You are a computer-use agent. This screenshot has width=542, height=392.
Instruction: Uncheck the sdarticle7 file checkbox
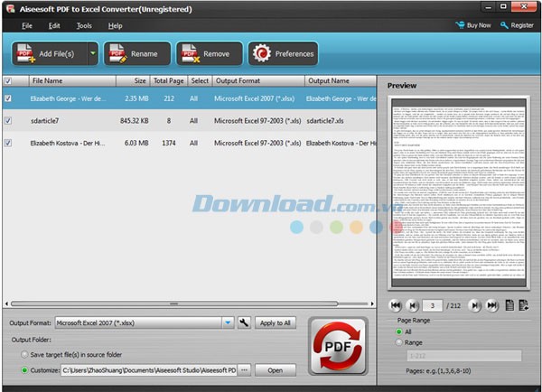pos(7,121)
